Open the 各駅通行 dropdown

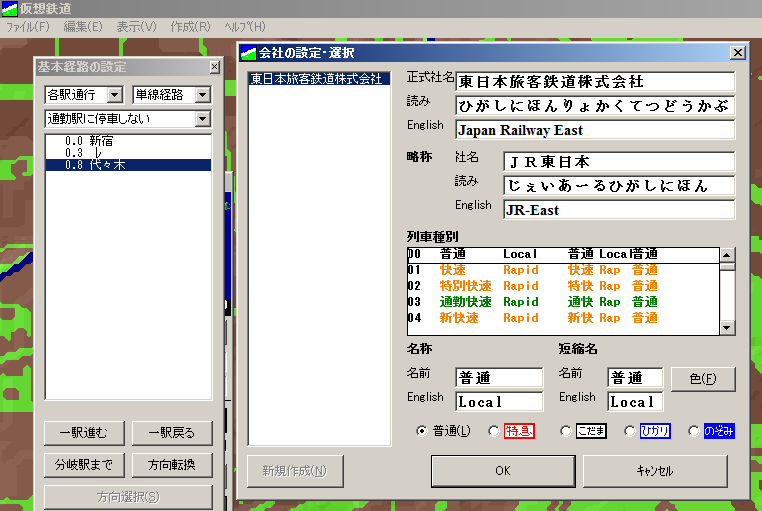(x=115, y=95)
